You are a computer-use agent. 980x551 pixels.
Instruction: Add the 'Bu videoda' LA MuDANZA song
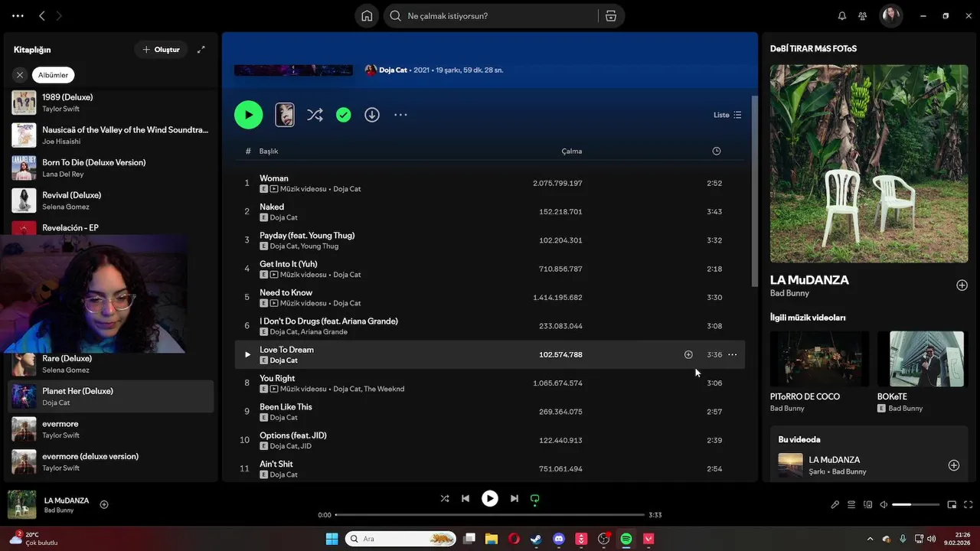click(954, 465)
